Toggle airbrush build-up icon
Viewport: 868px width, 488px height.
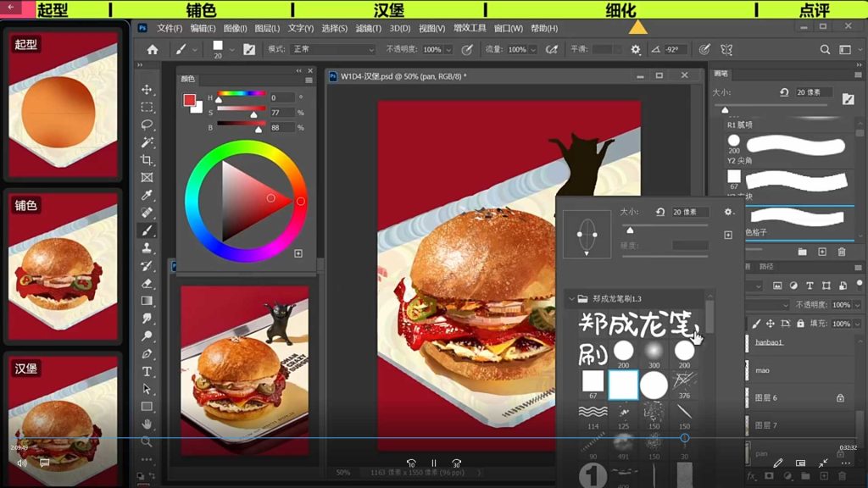[551, 50]
